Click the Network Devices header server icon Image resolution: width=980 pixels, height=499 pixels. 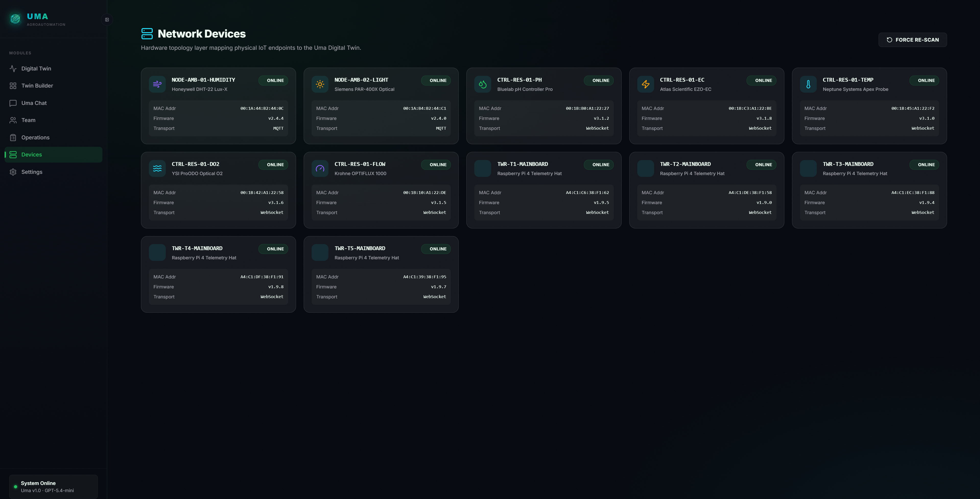coord(147,33)
